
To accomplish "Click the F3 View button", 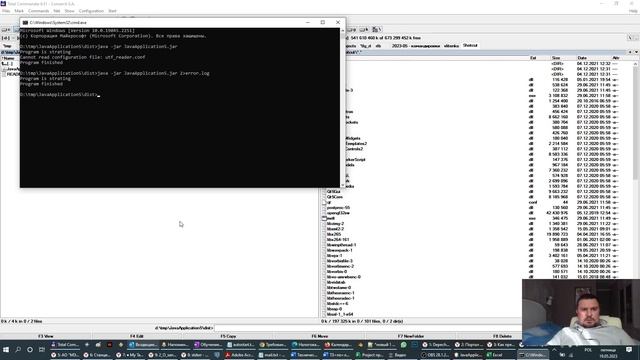I will click(x=46, y=336).
